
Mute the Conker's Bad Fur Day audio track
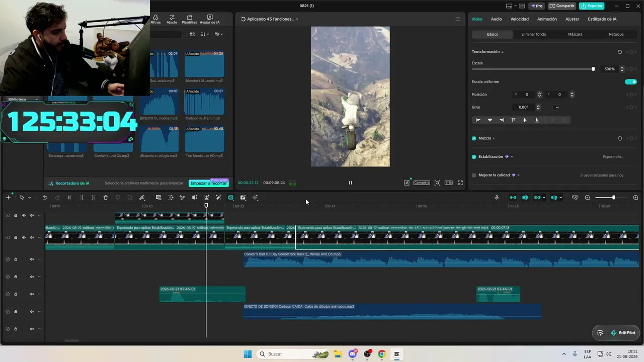32,259
